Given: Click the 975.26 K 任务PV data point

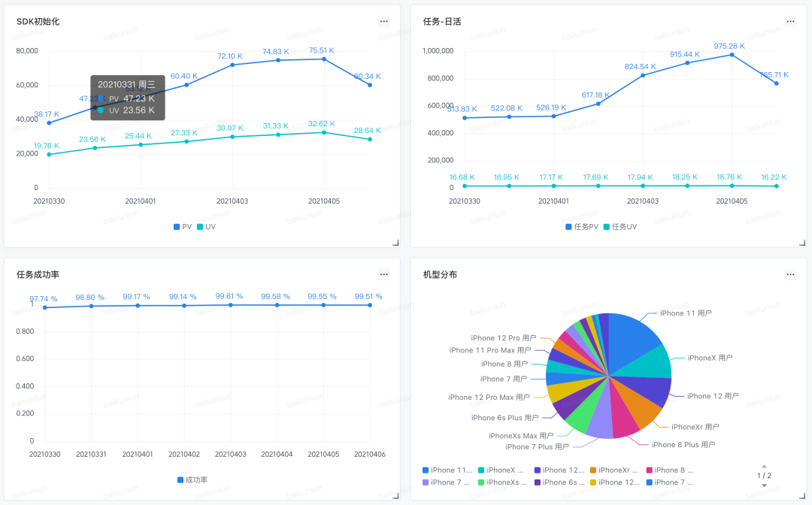Looking at the screenshot, I should click(732, 54).
